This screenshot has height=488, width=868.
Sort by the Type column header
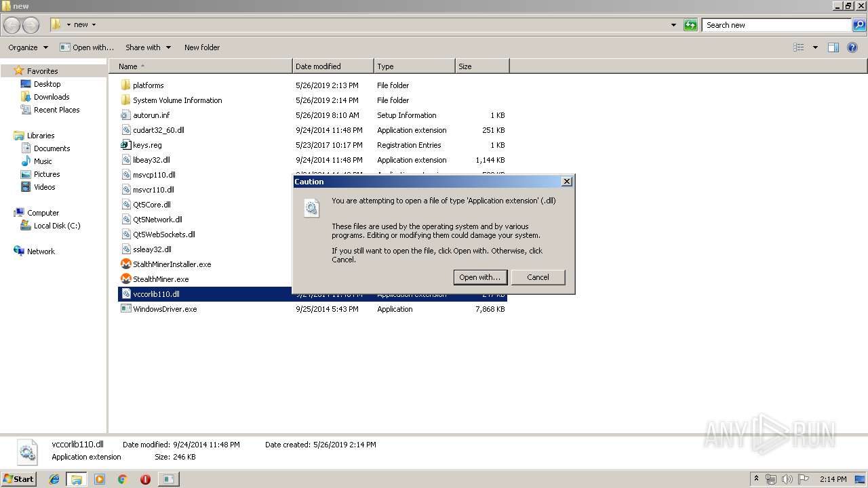(414, 66)
